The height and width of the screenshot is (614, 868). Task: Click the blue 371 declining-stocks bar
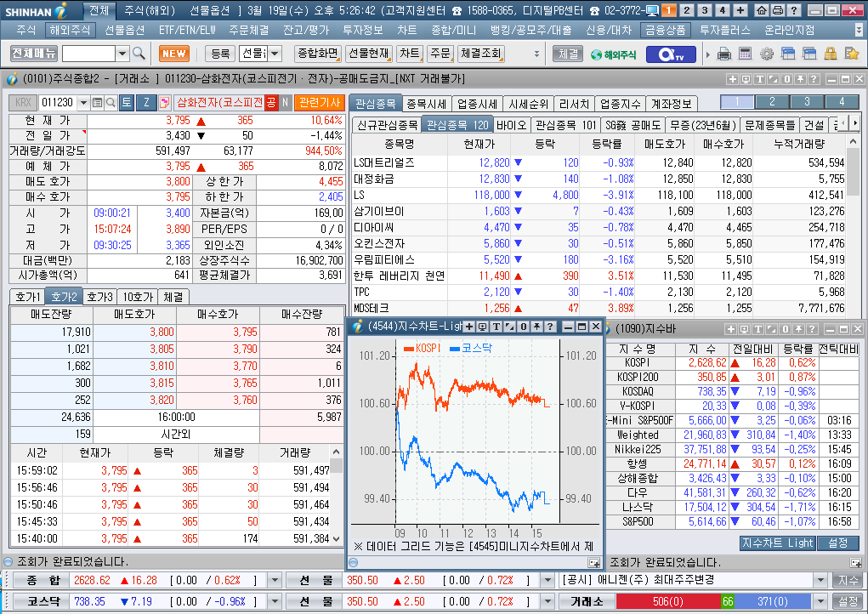click(773, 601)
